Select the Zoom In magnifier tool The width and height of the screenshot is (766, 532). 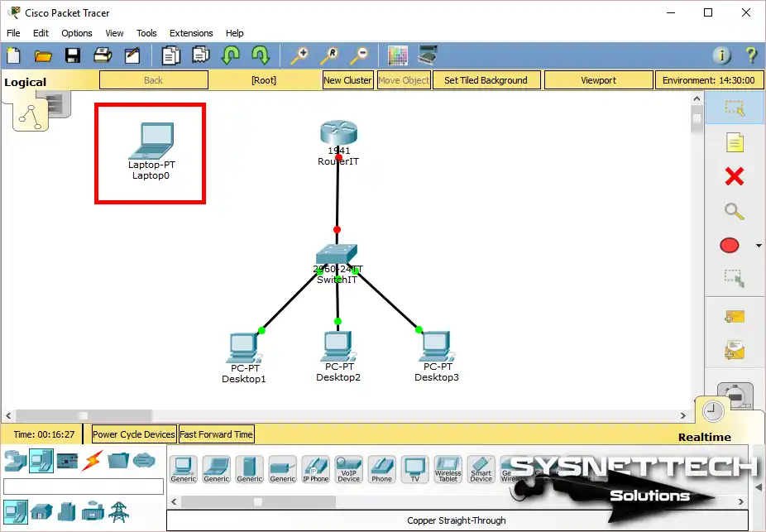(300, 55)
